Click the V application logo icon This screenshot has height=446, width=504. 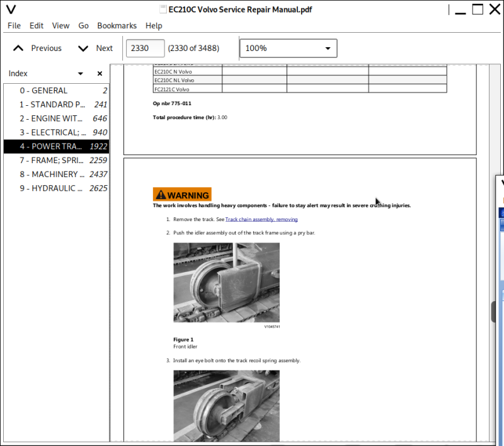[x=11, y=9]
